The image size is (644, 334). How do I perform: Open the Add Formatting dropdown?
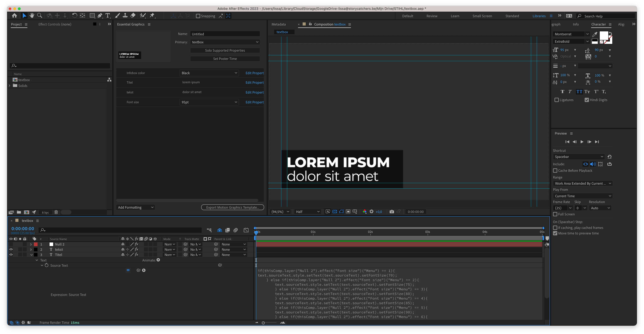click(135, 207)
